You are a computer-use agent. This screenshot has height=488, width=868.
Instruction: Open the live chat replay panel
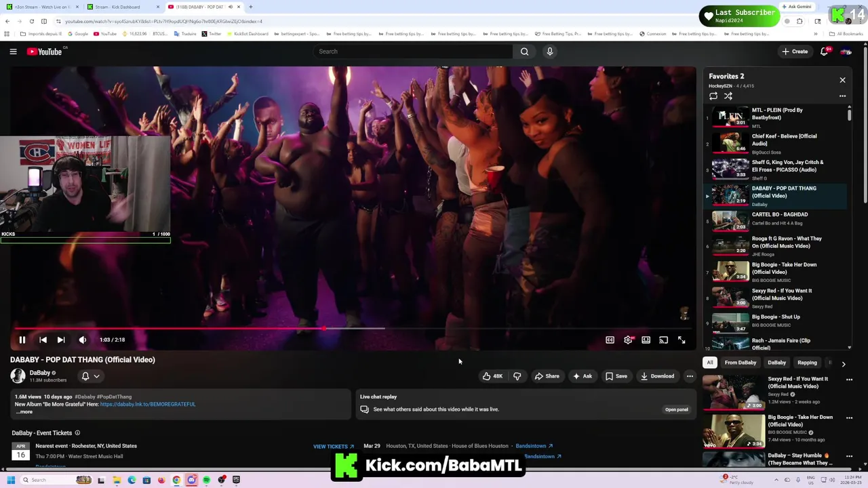tap(676, 409)
